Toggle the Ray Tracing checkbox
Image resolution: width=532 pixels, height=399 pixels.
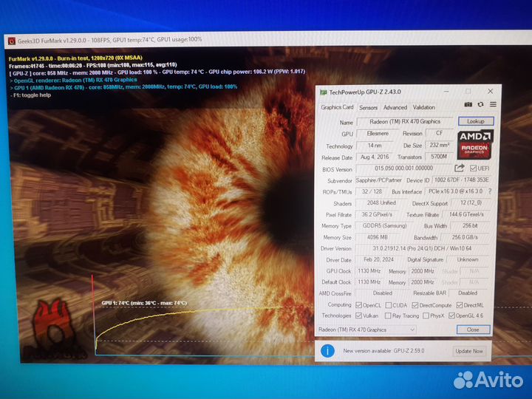tap(388, 316)
